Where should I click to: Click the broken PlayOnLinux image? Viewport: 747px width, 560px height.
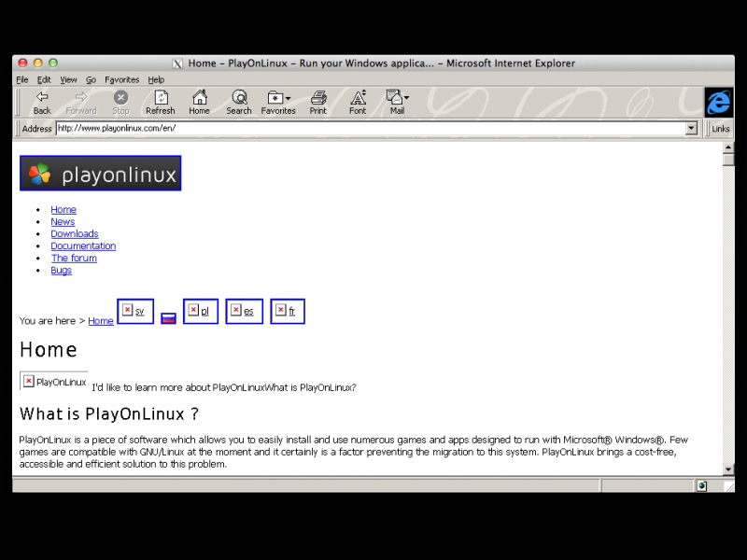tap(54, 382)
